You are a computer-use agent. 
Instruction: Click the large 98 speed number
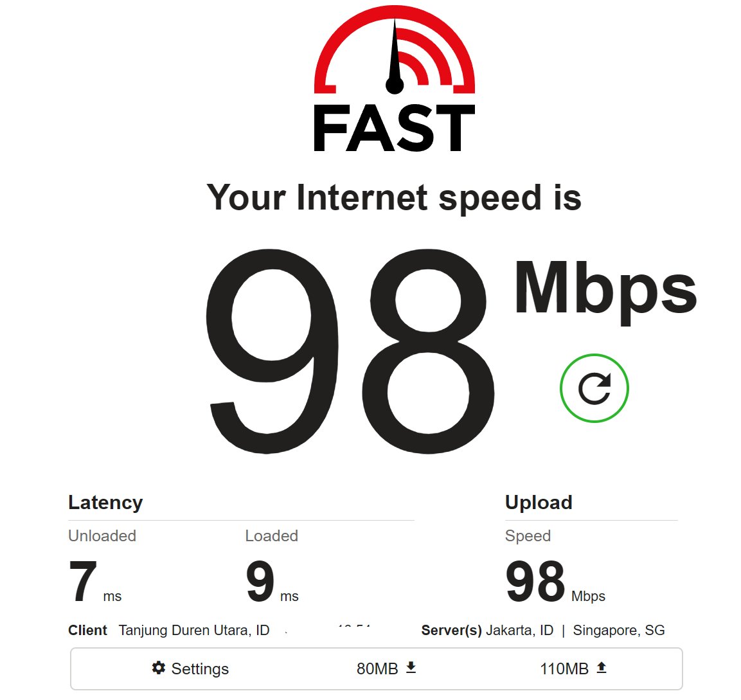350,351
